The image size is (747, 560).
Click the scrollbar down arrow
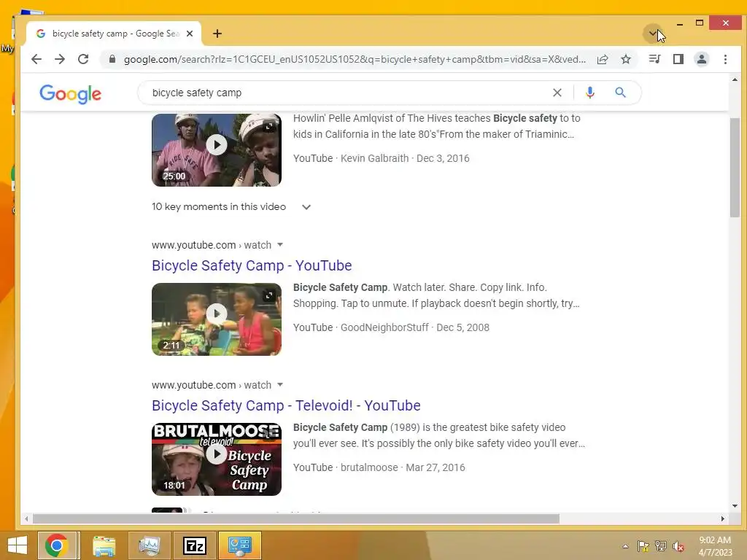point(735,506)
